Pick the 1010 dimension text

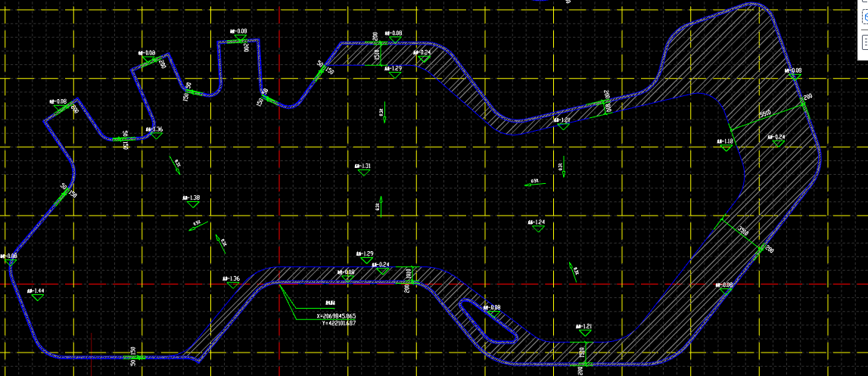409,274
